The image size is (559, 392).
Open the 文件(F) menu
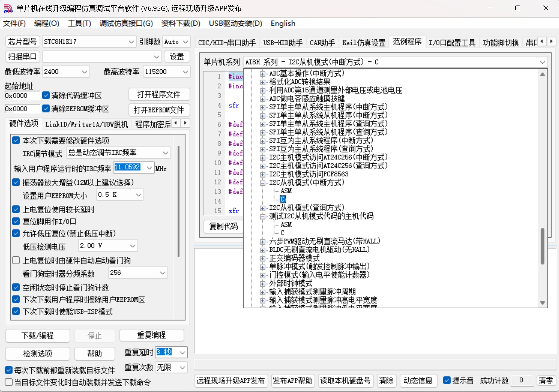pyautogui.click(x=14, y=23)
